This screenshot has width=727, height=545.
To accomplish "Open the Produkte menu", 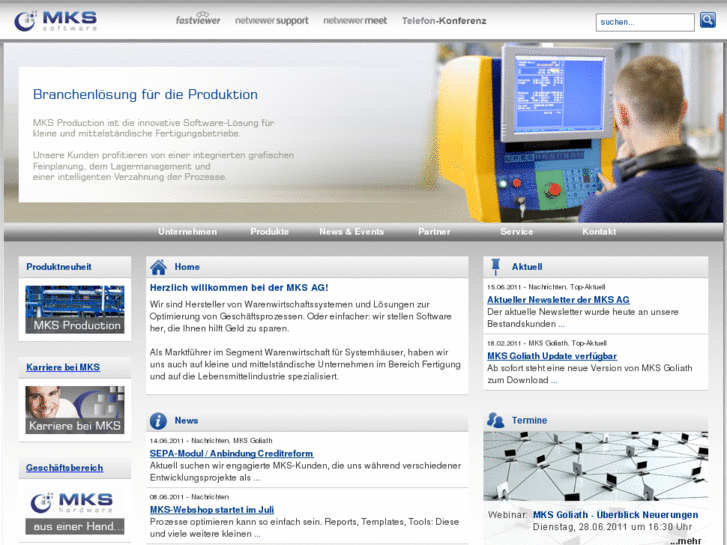I will click(269, 231).
